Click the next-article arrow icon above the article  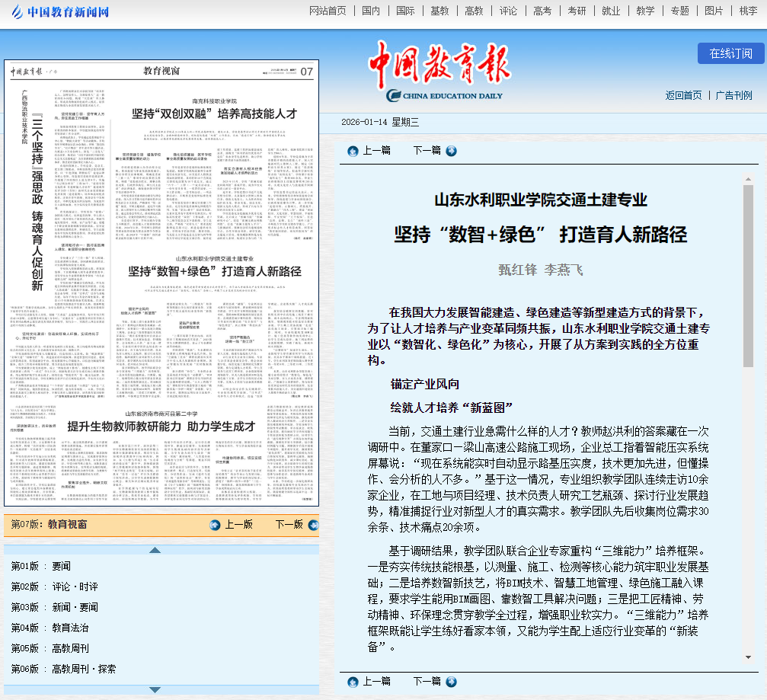point(452,151)
